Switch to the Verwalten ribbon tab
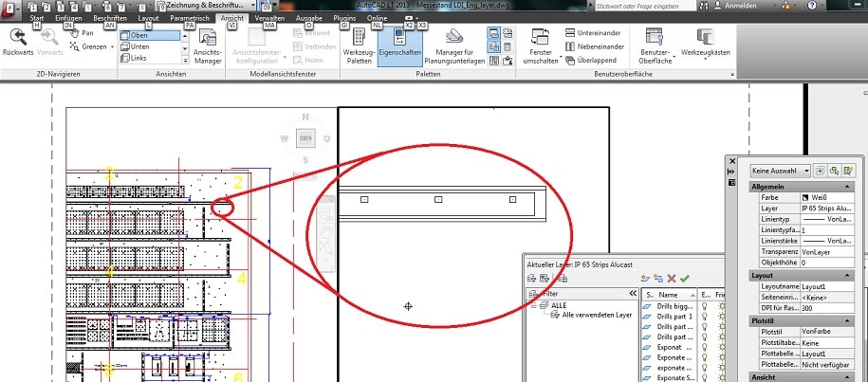Image resolution: width=868 pixels, height=382 pixels. (x=269, y=18)
